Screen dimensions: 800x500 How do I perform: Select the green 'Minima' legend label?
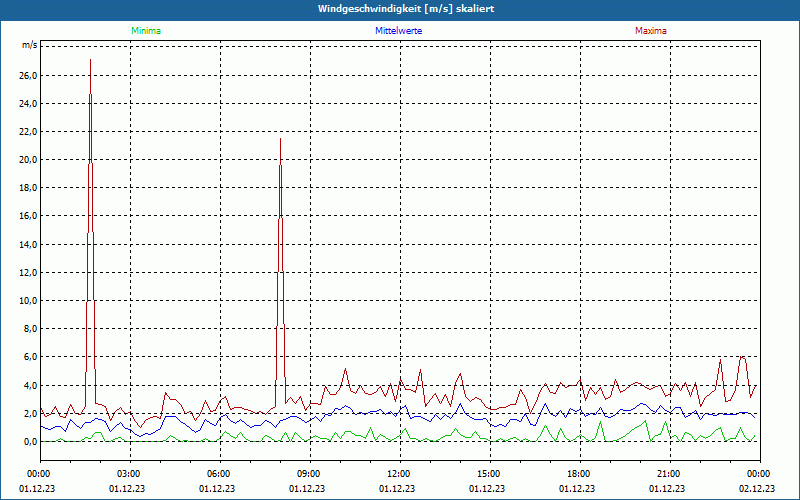[146, 31]
